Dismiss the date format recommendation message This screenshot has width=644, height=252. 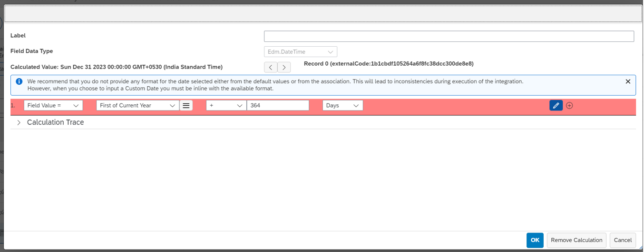click(x=628, y=81)
